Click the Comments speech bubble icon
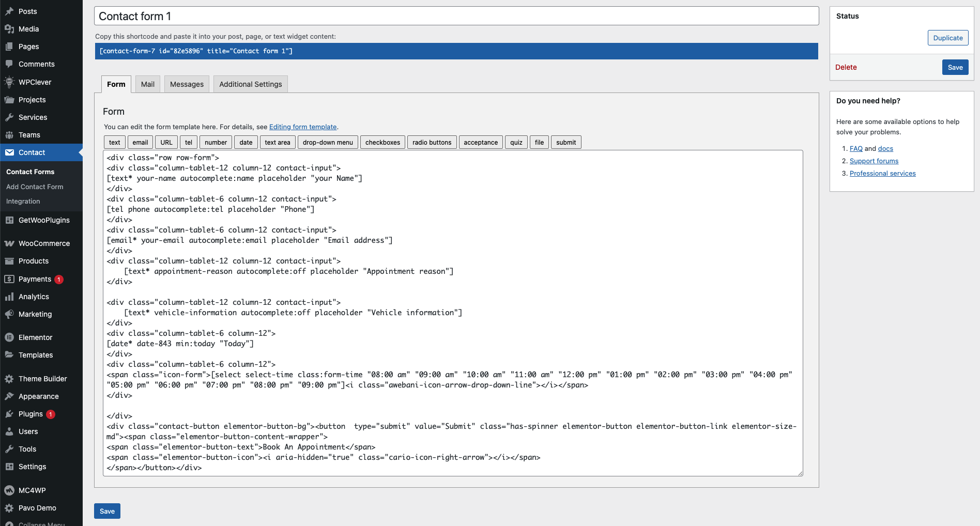Viewport: 980px width, 526px height. 9,64
